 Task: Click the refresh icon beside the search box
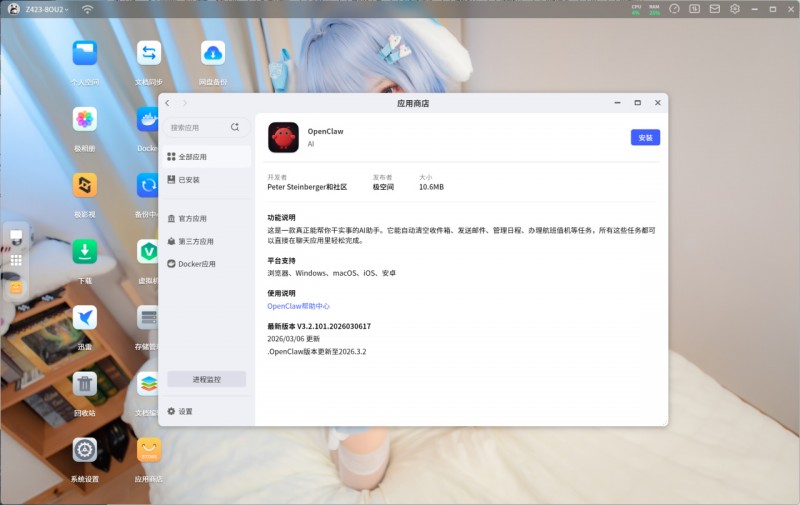click(x=235, y=127)
